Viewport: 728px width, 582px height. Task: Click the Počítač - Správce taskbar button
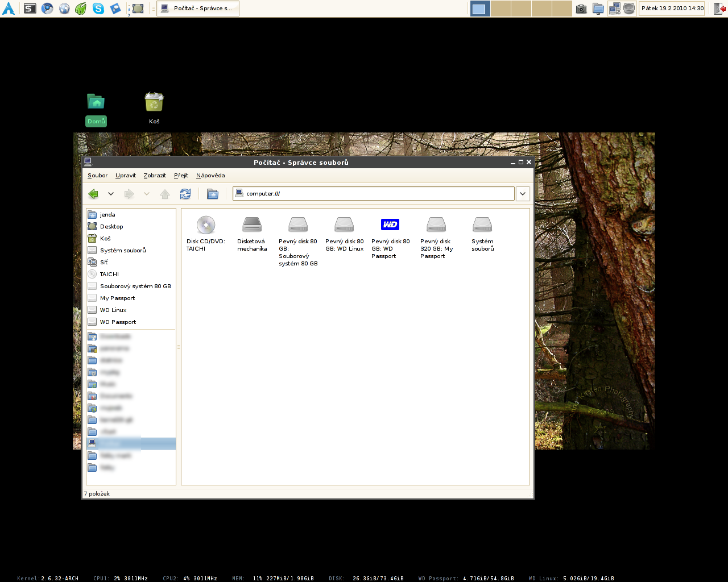[197, 9]
